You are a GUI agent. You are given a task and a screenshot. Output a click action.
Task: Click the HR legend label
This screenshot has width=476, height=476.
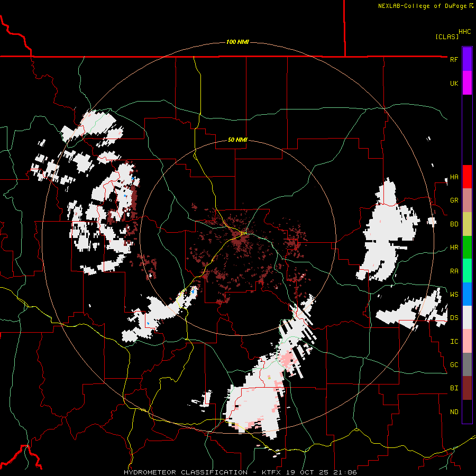click(x=454, y=248)
